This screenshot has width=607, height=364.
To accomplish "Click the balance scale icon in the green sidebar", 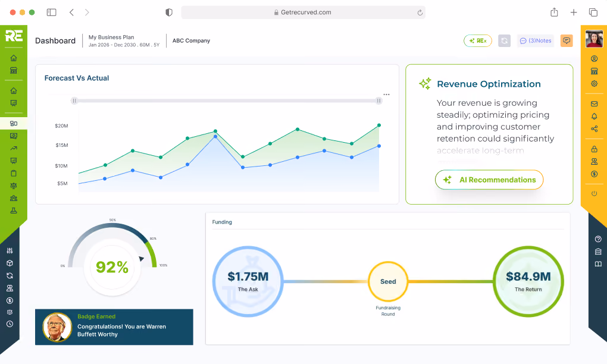I will point(14,186).
